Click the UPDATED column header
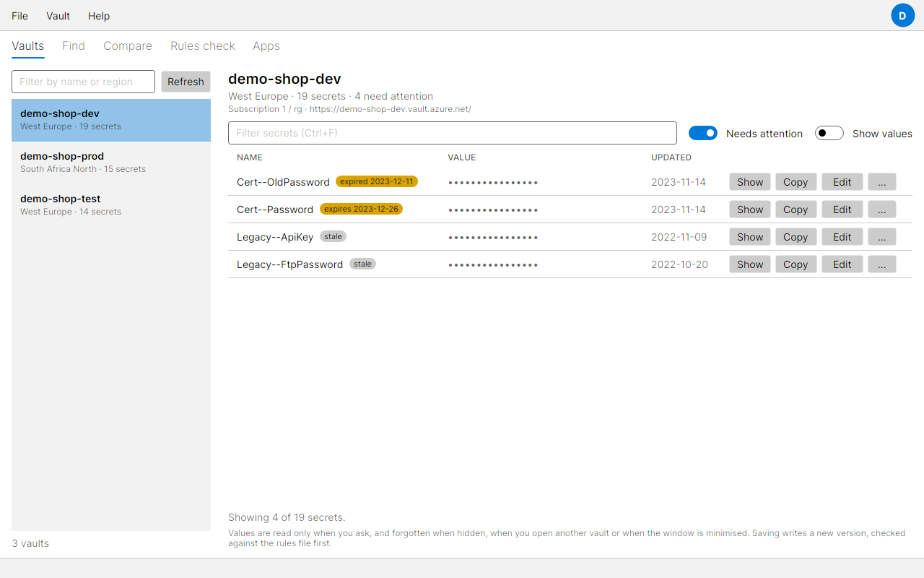The width and height of the screenshot is (924, 578). (671, 158)
